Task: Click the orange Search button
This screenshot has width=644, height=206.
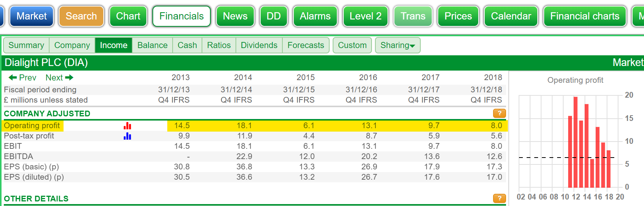Action: click(81, 16)
